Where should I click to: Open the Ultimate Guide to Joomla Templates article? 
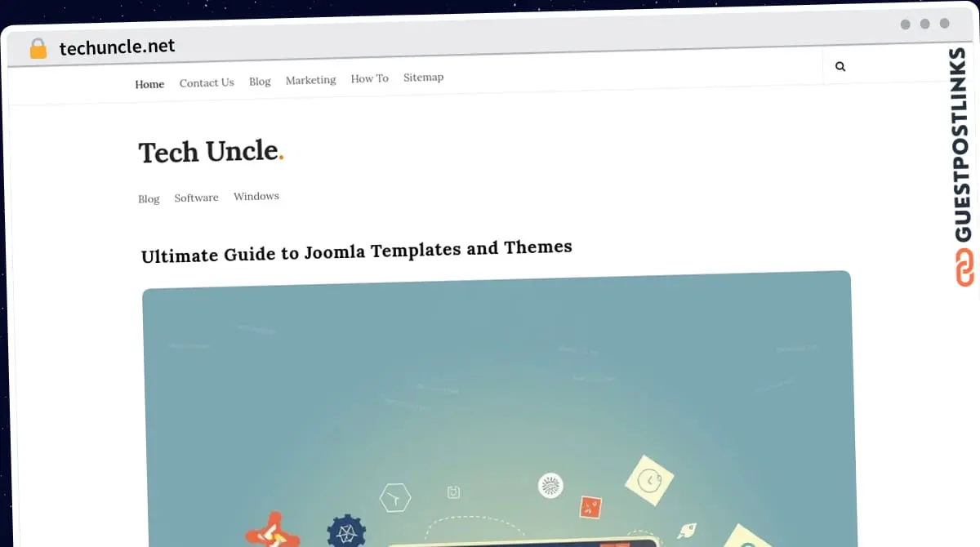point(356,251)
